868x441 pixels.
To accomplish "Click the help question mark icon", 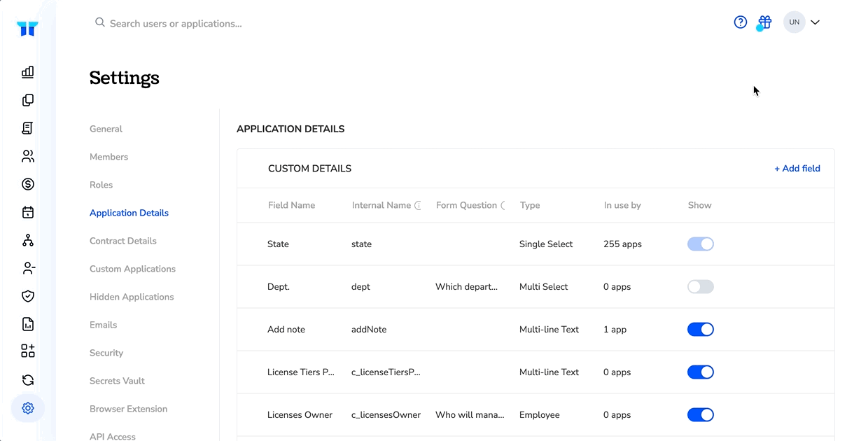I will pos(741,22).
